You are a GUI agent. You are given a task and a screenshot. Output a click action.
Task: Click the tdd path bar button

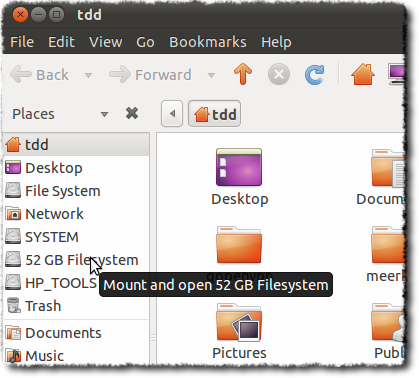coord(214,114)
